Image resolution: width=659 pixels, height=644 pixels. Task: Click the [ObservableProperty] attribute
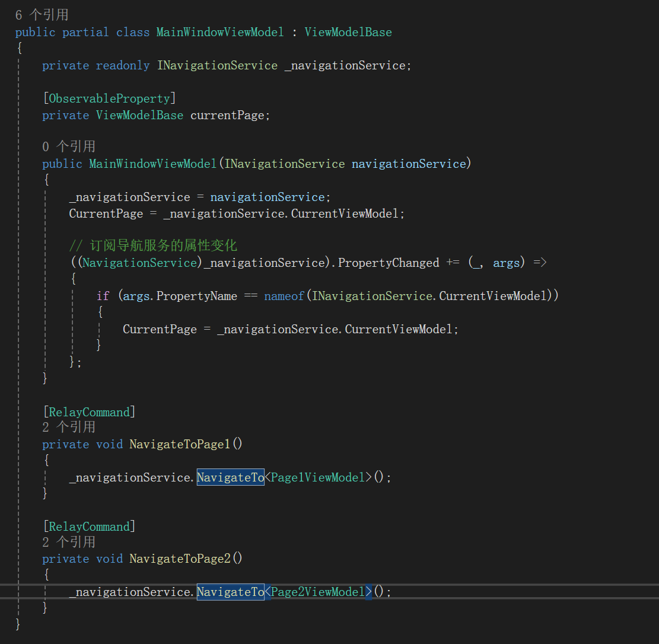click(x=109, y=98)
